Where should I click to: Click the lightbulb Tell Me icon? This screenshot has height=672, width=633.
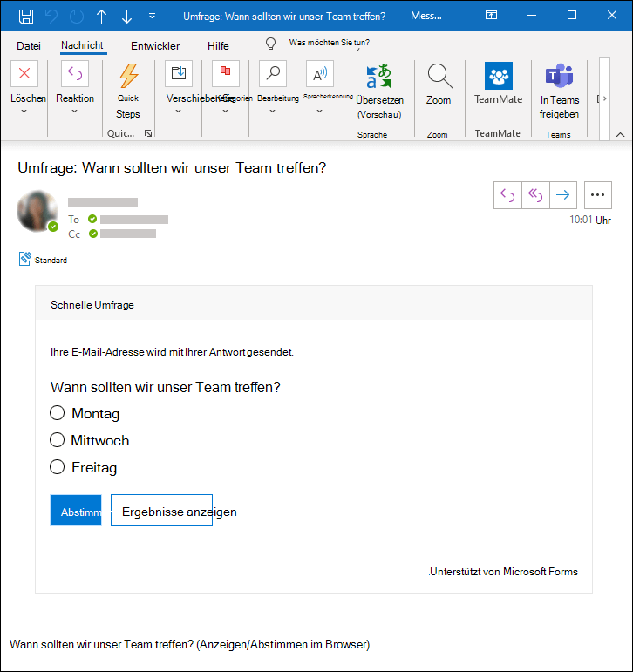click(270, 44)
